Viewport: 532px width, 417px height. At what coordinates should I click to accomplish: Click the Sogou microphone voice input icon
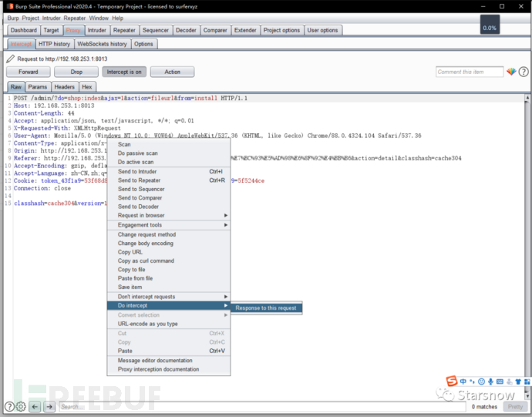click(490, 382)
